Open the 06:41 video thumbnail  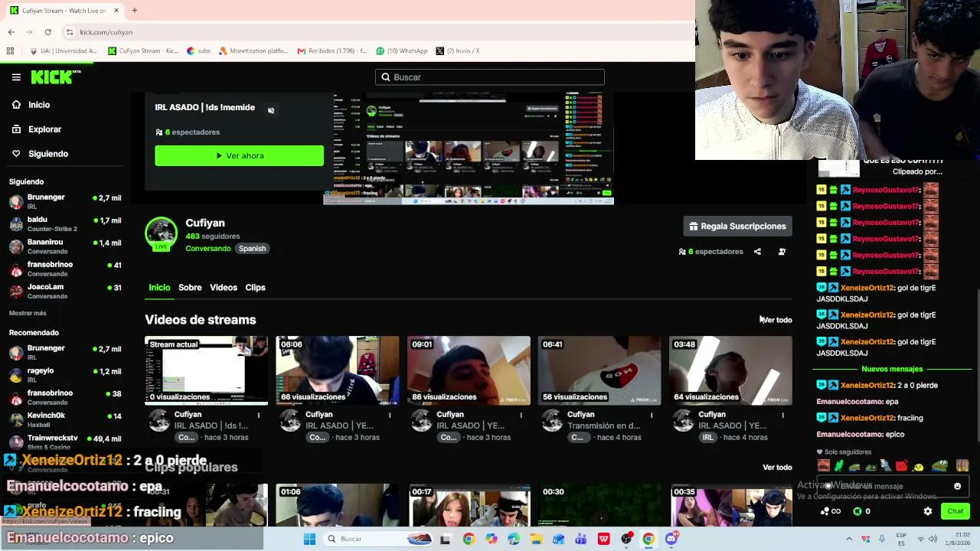point(599,370)
